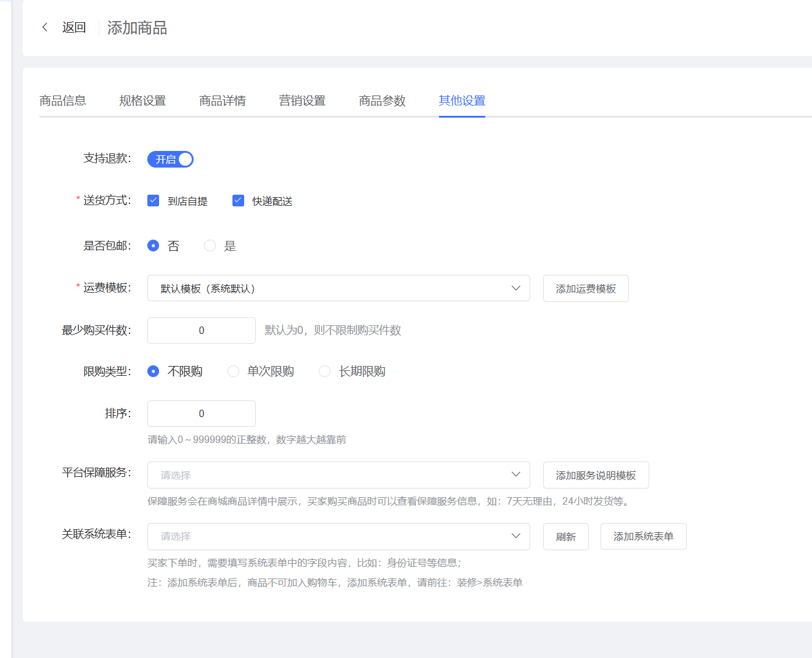This screenshot has height=658, width=812.
Task: Click the 添加商品 page title
Action: (x=137, y=28)
